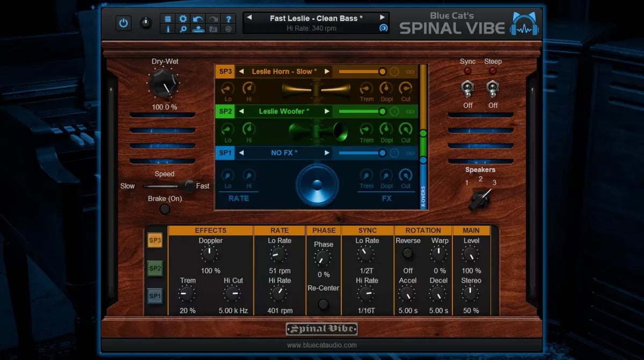
Task: Click the preset upload tray icon
Action: [x=198, y=29]
